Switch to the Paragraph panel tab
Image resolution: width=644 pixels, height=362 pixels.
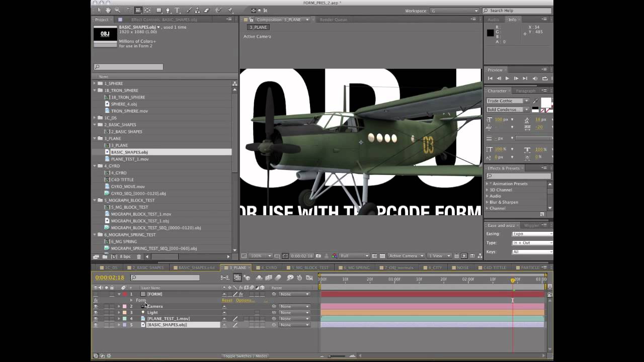[x=525, y=91]
